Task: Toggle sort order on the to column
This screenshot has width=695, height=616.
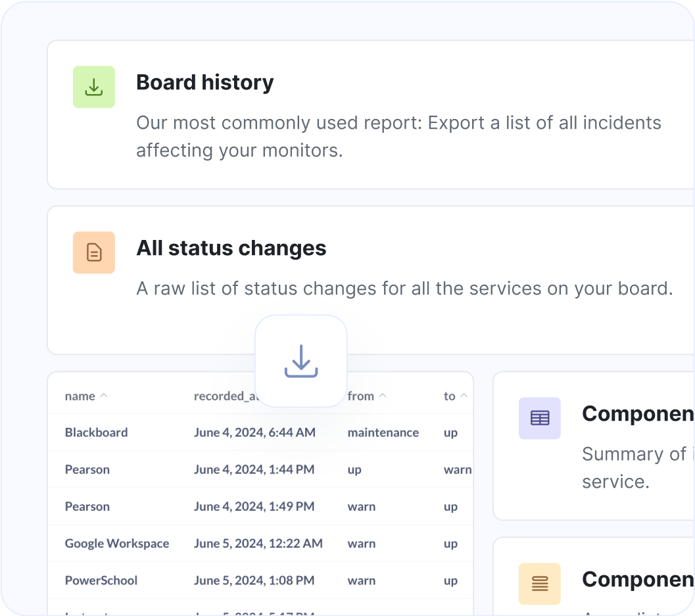Action: point(464,394)
